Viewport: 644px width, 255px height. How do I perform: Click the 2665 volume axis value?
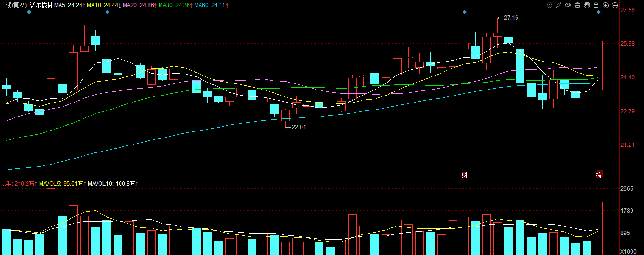tap(627, 189)
